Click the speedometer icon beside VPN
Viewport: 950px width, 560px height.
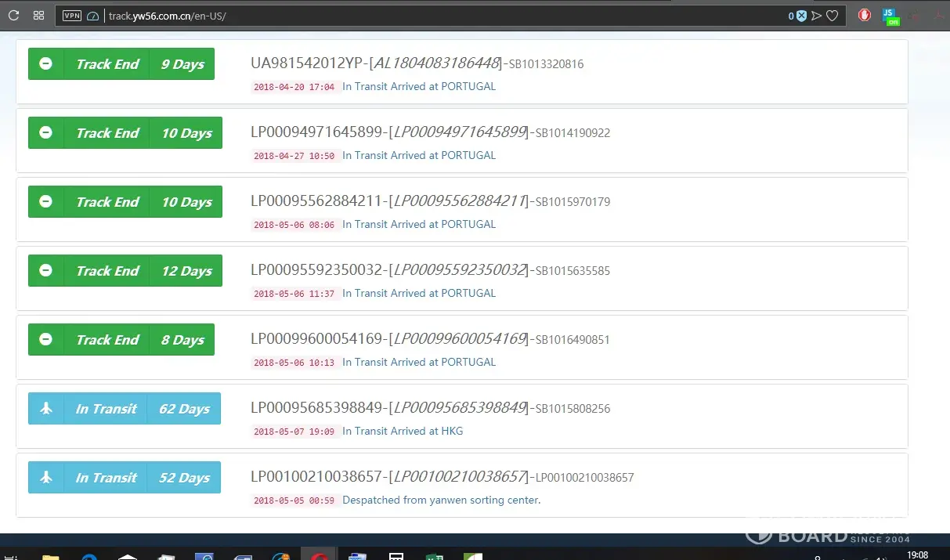click(x=93, y=16)
